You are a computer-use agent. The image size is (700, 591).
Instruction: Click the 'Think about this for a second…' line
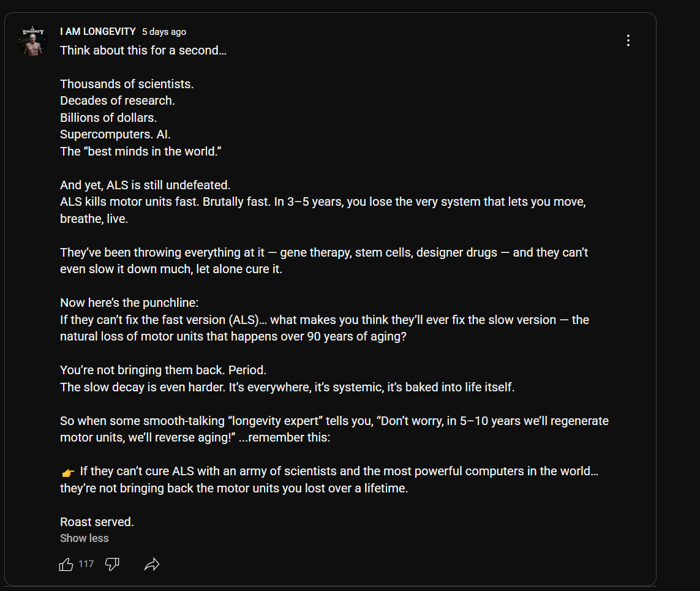143,50
